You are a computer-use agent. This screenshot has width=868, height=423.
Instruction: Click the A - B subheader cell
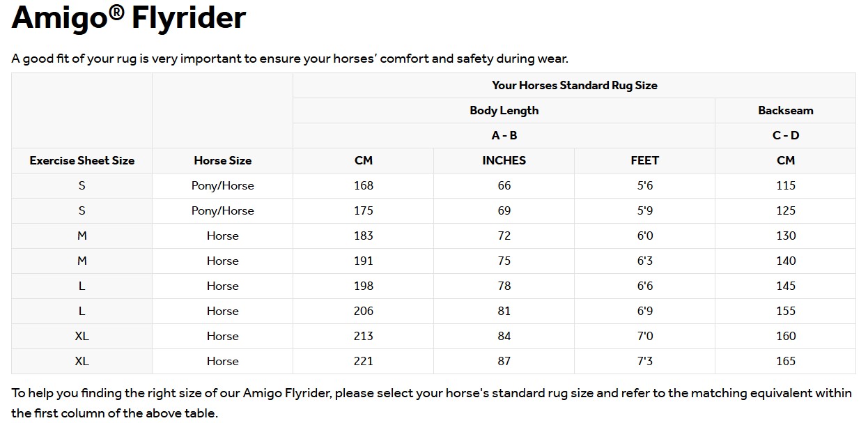pos(504,135)
